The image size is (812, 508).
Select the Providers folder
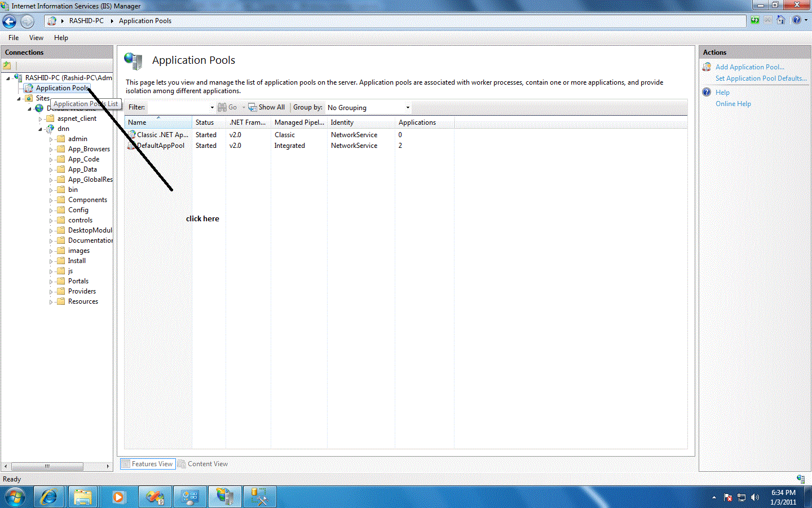pyautogui.click(x=82, y=291)
